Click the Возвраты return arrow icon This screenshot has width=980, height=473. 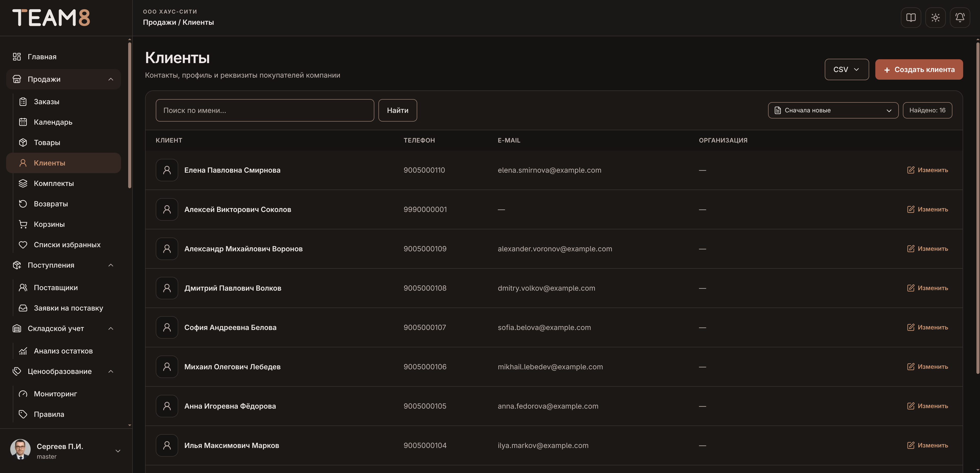coord(23,204)
